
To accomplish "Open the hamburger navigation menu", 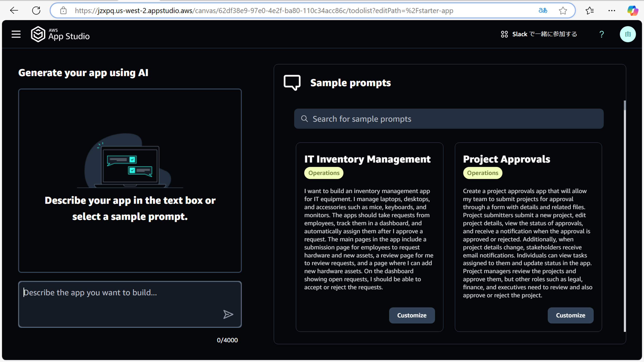I will tap(16, 34).
